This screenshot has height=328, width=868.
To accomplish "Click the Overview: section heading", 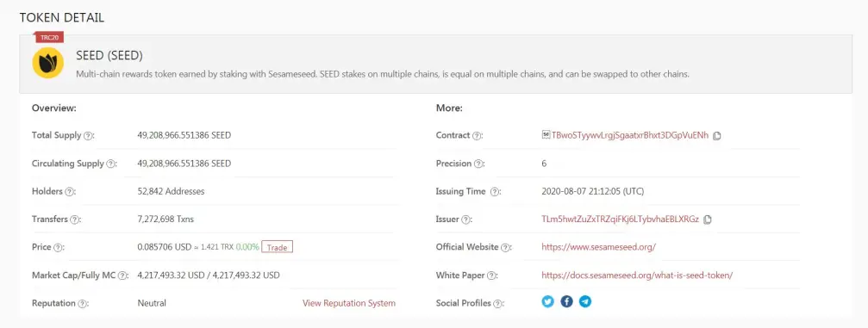I will click(54, 108).
